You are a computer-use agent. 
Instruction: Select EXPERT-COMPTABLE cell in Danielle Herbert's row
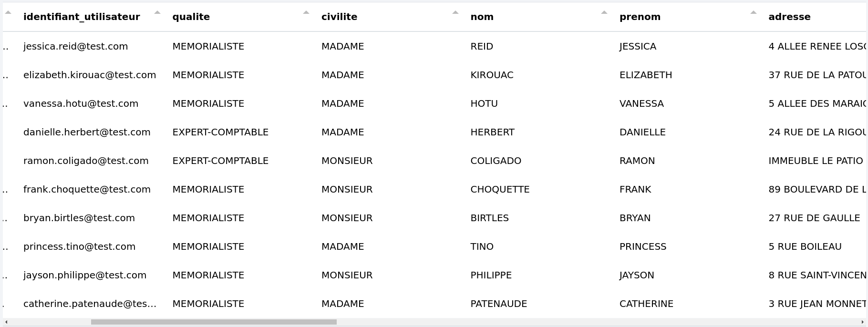(220, 132)
